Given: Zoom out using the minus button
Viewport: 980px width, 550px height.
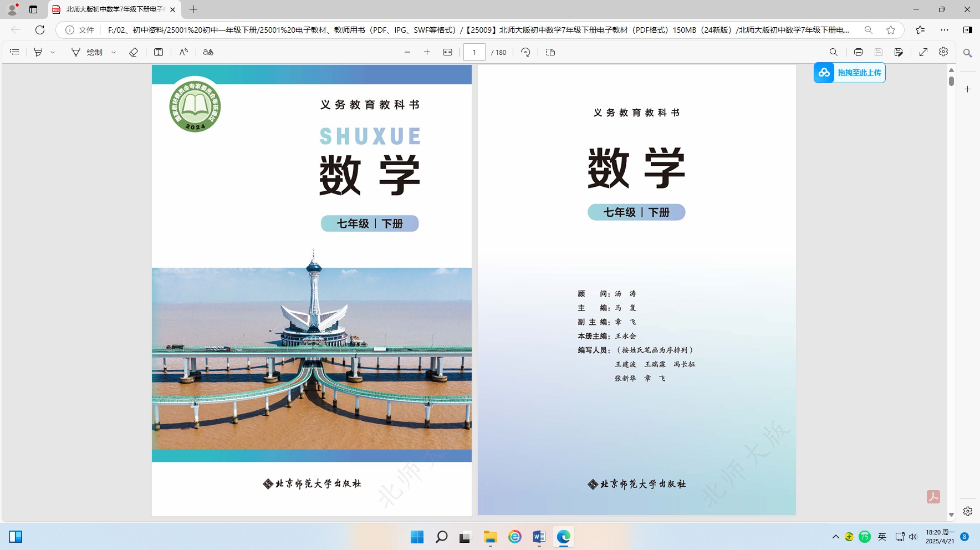Looking at the screenshot, I should pos(407,52).
